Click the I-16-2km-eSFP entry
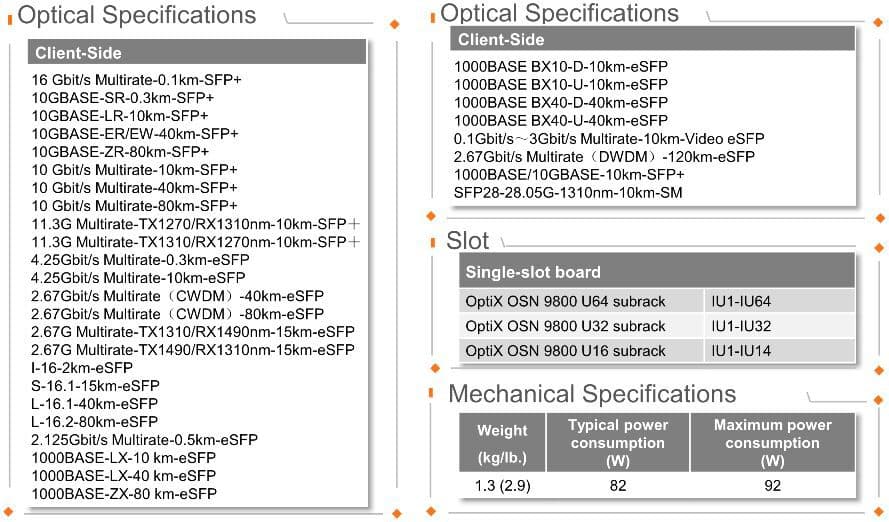Viewport: 889px width, 522px height. point(82,368)
